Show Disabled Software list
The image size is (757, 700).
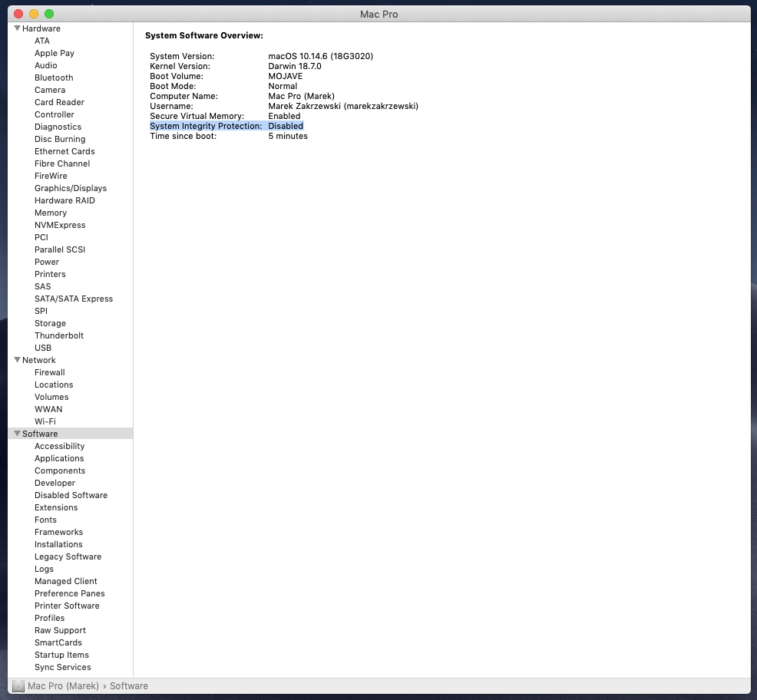click(x=71, y=495)
